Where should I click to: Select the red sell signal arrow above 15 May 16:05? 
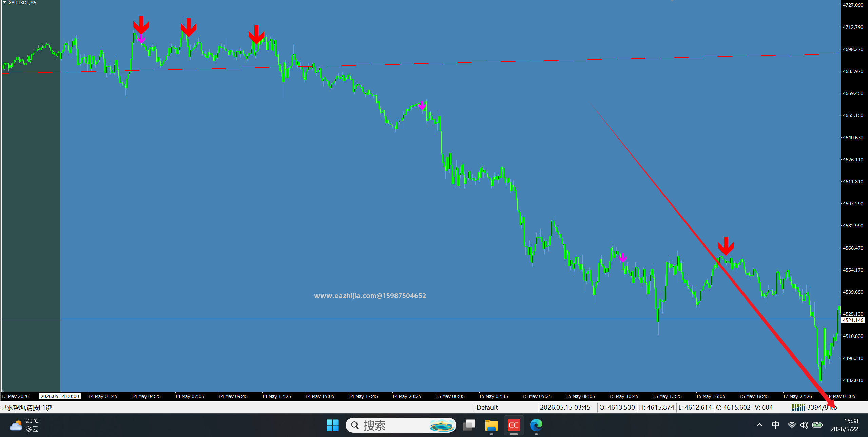[726, 246]
